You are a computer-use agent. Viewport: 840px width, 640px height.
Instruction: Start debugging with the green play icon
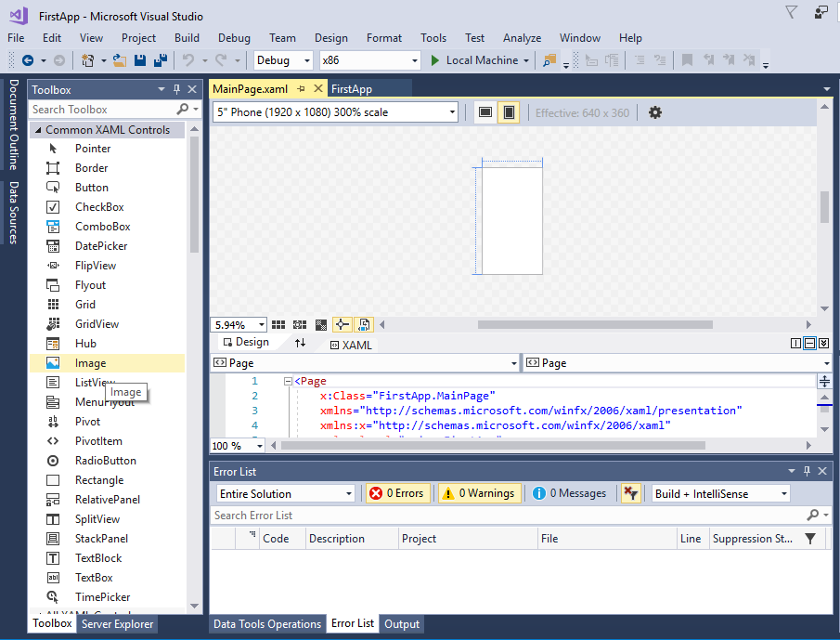[x=435, y=60]
